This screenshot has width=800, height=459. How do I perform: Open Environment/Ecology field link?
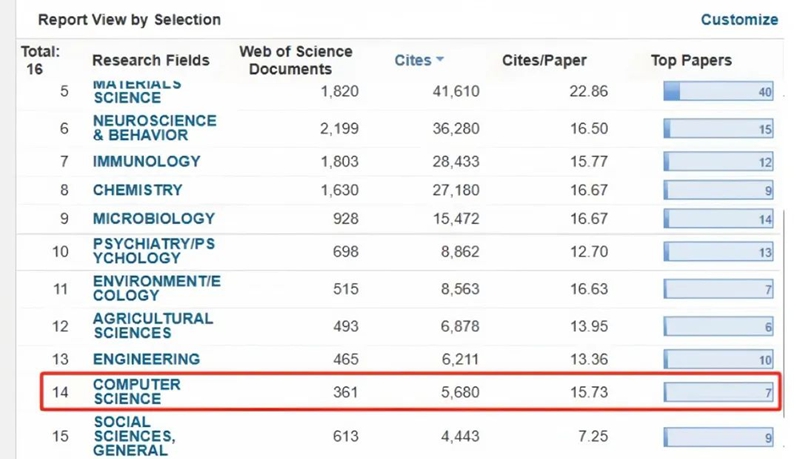(x=157, y=288)
